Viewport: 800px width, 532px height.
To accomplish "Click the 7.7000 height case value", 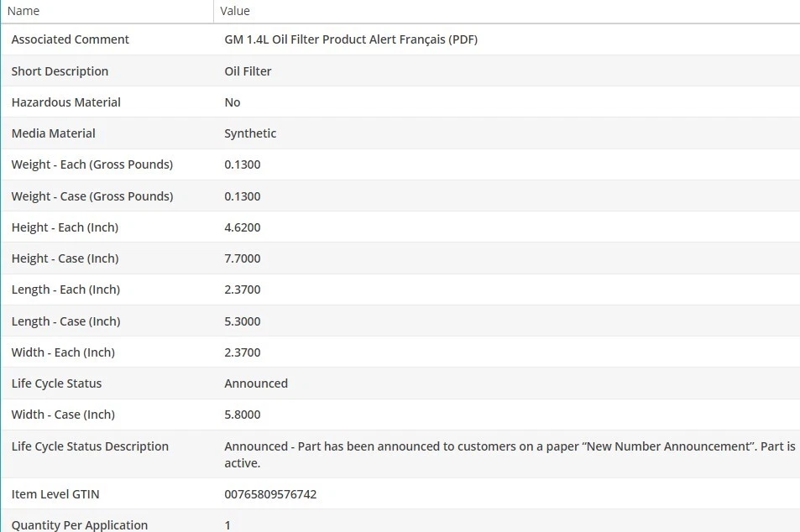I will coord(243,258).
